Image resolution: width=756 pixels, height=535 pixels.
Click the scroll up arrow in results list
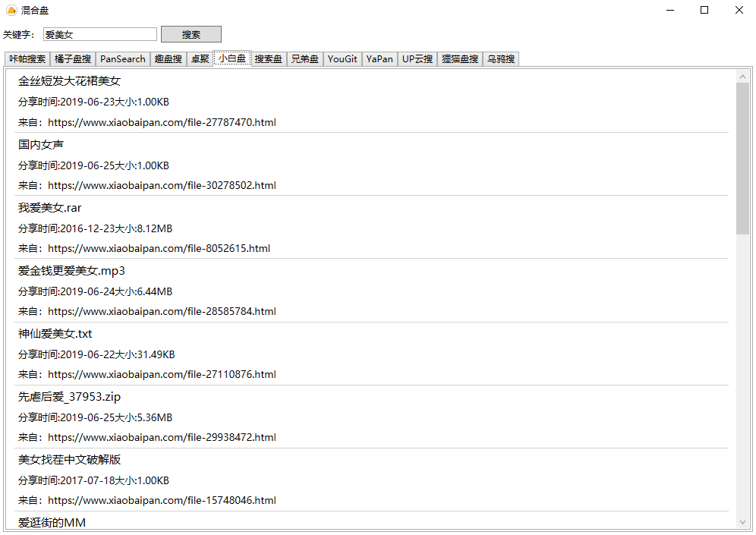click(x=742, y=76)
